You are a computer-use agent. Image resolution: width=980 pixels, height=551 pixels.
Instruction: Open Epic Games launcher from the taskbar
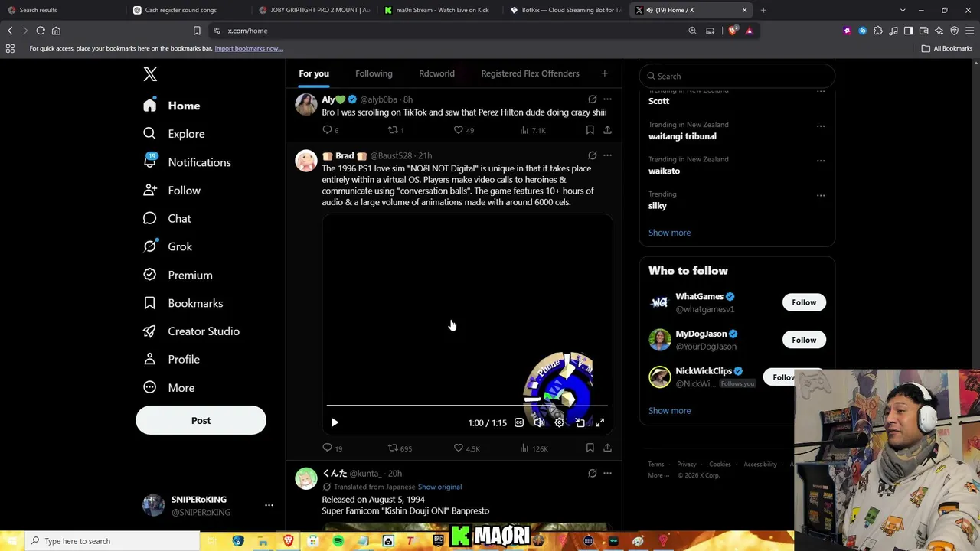point(438,541)
